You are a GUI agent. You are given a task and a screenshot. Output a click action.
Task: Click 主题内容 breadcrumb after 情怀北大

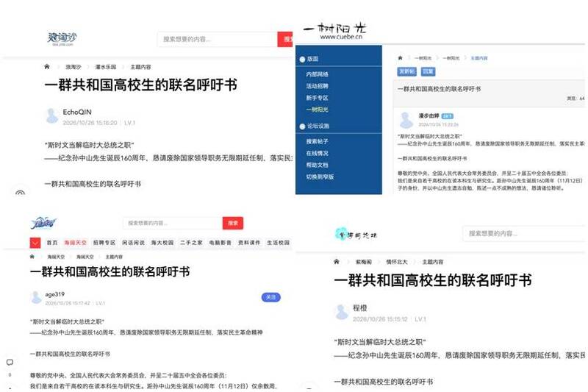[x=433, y=262]
